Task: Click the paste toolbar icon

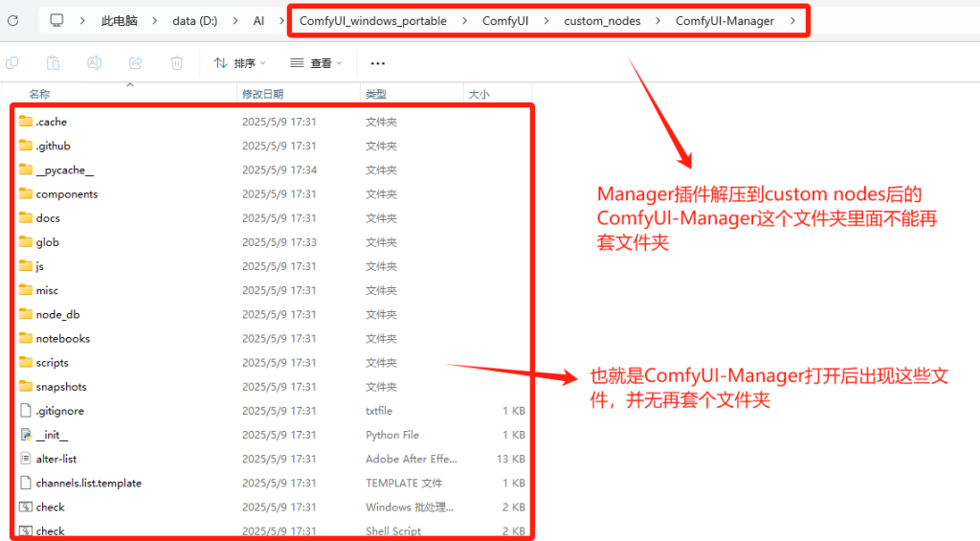Action: [x=54, y=62]
